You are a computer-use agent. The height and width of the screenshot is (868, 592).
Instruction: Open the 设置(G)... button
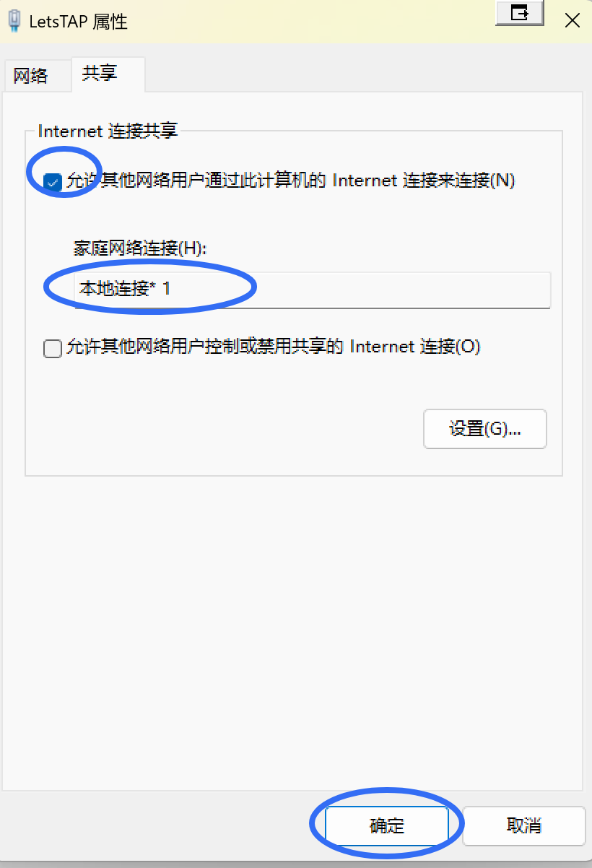pyautogui.click(x=484, y=429)
